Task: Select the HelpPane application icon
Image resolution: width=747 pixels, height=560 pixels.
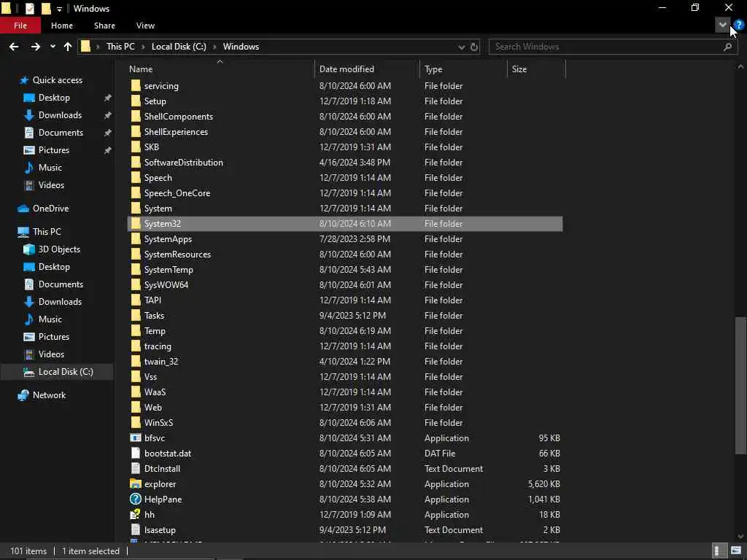Action: pyautogui.click(x=136, y=499)
